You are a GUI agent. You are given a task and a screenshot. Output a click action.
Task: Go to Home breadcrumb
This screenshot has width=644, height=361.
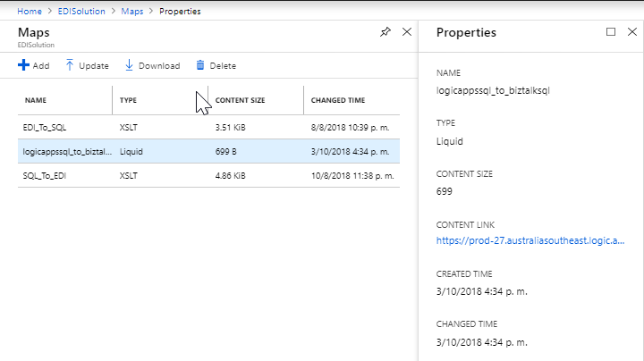coord(30,11)
